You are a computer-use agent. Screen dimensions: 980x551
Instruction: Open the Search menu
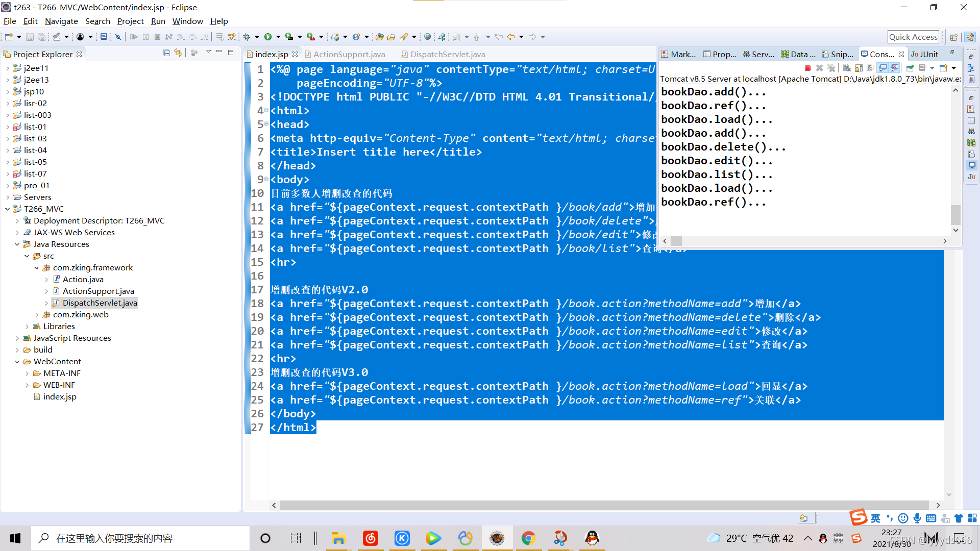tap(97, 21)
